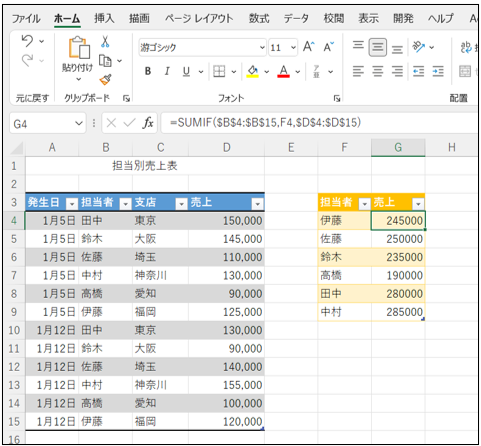Cancel formula entry X icon
The height and width of the screenshot is (446, 481).
[x=111, y=123]
